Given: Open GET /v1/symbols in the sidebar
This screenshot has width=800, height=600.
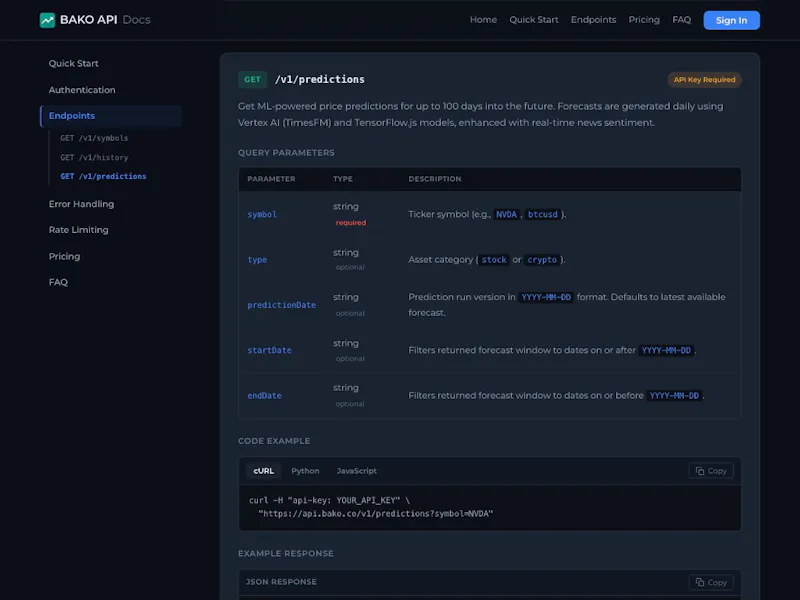Looking at the screenshot, I should [94, 138].
